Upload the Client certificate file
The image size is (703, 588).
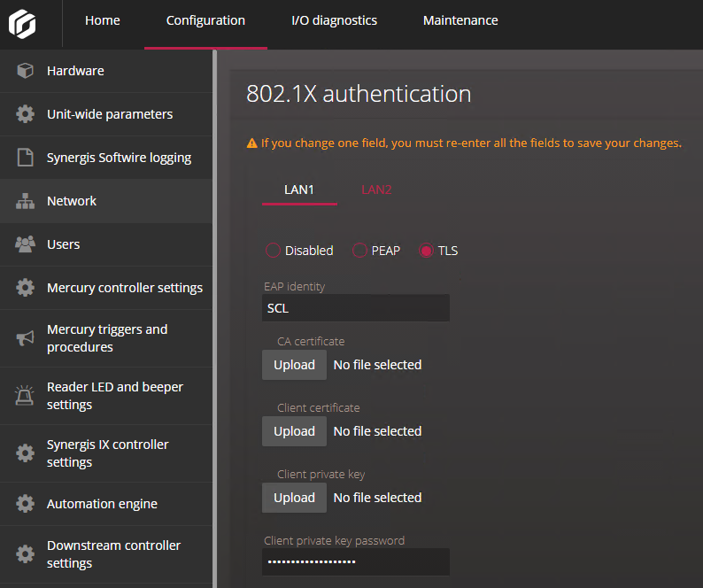point(295,431)
